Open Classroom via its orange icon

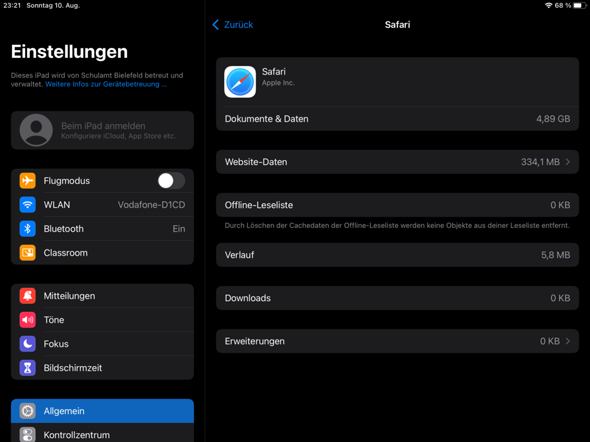(x=27, y=253)
